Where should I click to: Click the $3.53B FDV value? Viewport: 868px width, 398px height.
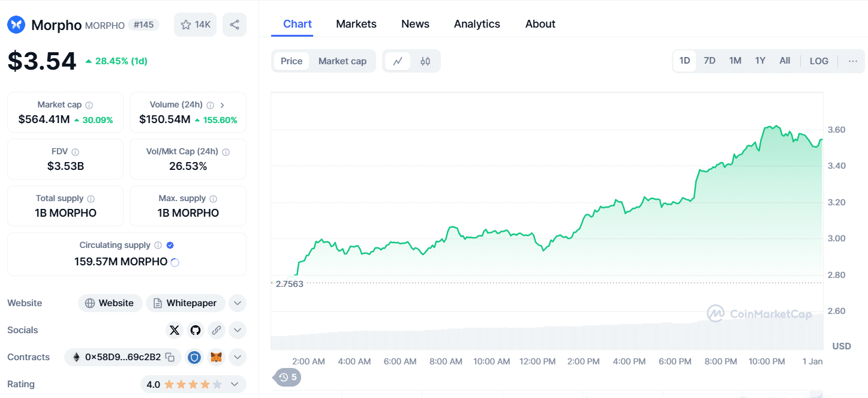[x=65, y=166]
